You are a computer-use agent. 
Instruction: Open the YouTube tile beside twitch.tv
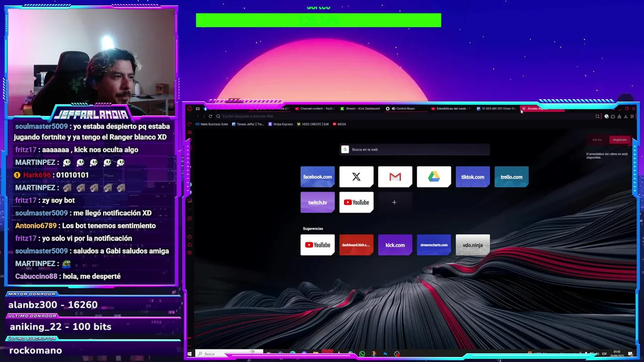(x=356, y=203)
